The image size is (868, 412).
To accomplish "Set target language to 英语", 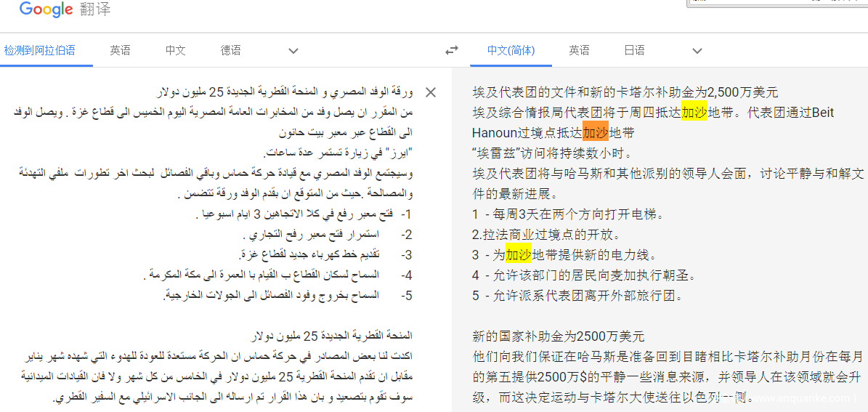I will tap(579, 50).
